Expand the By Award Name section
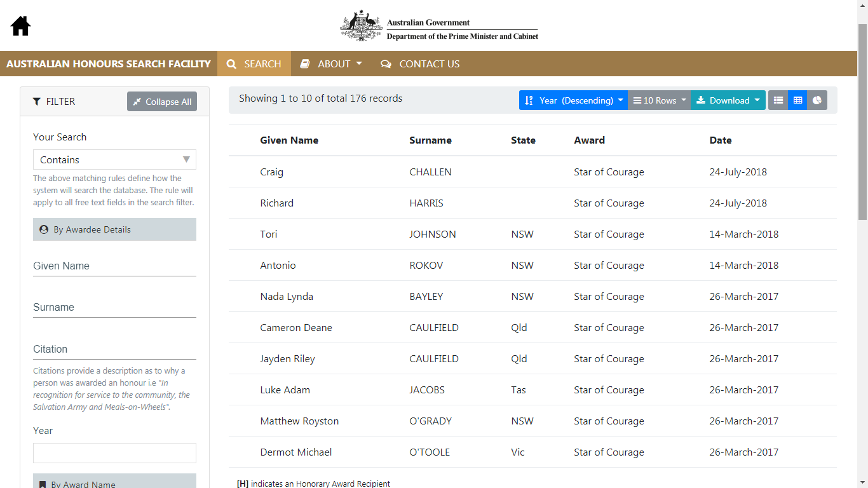This screenshot has height=488, width=868. tap(114, 481)
